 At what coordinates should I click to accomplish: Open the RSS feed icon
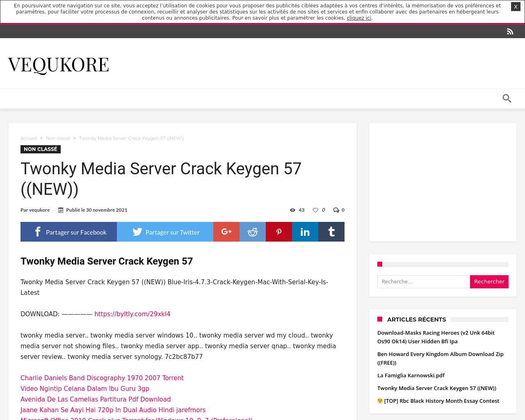pos(510,32)
